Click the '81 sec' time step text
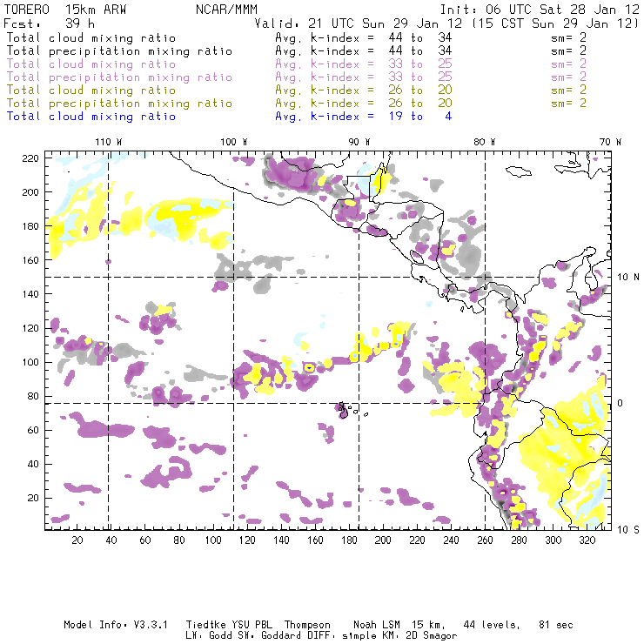644x644 pixels. click(x=556, y=625)
